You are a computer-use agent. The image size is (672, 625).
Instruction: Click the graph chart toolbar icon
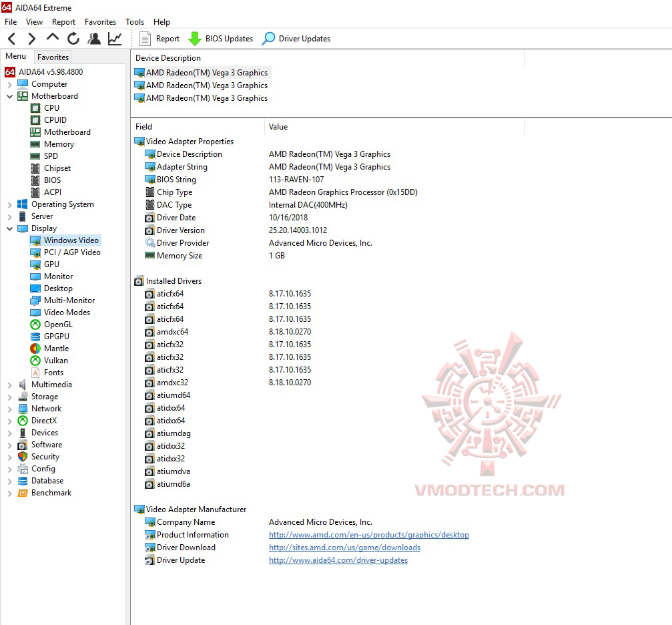pos(114,39)
